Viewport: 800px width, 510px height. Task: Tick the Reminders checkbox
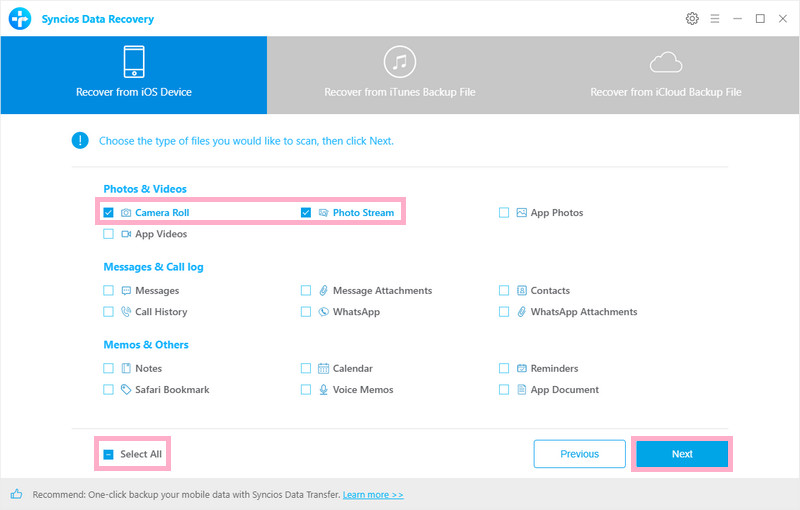click(504, 368)
